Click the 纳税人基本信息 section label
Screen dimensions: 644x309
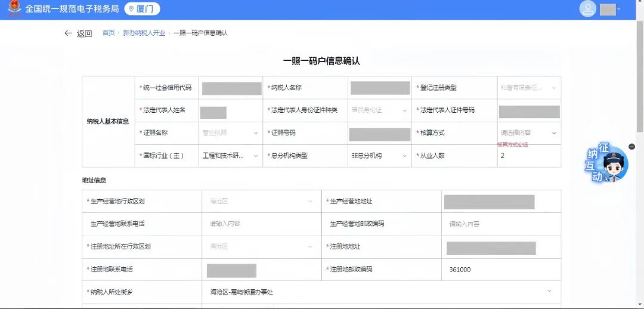pyautogui.click(x=108, y=121)
